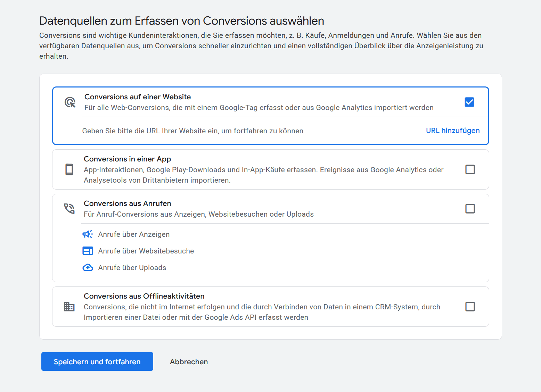The image size is (541, 392).
Task: Select the Conversions auf einer Website heading
Action: tap(138, 97)
